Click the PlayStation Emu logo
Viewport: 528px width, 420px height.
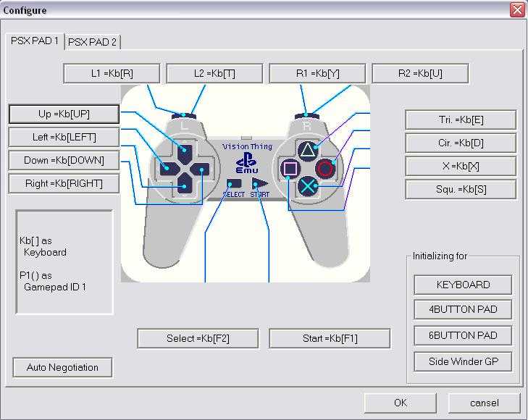(x=247, y=164)
